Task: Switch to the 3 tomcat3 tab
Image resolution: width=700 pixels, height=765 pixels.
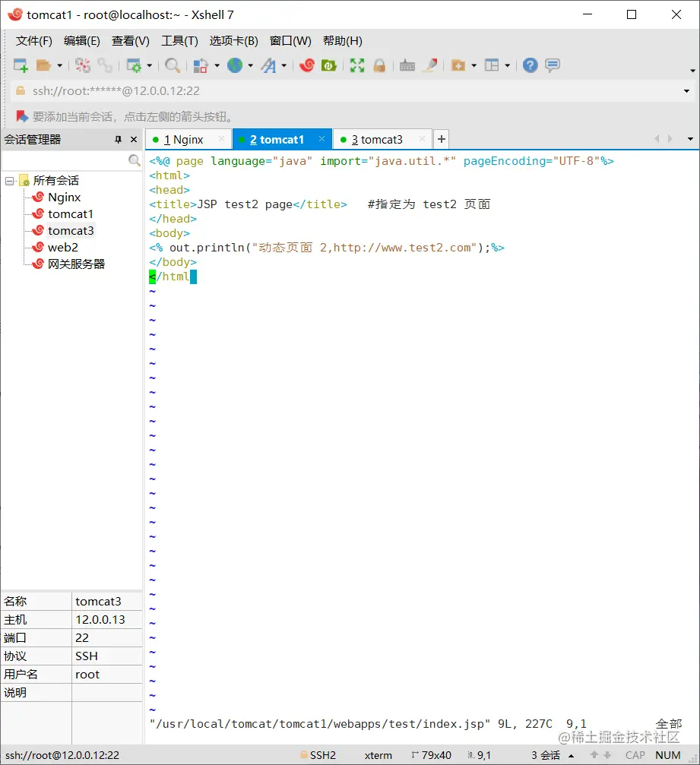Action: pyautogui.click(x=377, y=140)
